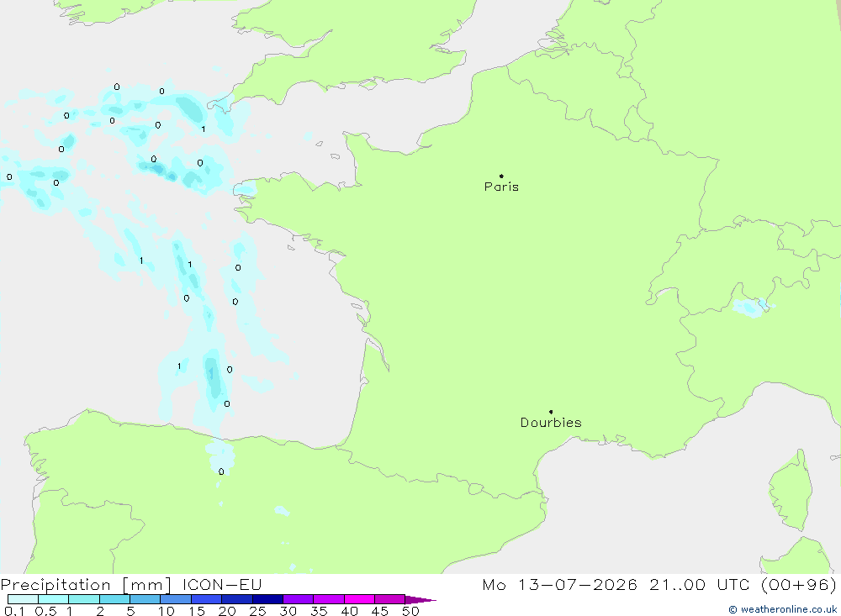The width and height of the screenshot is (841, 616).
Task: Click the Dourbies city label
Action: point(551,423)
